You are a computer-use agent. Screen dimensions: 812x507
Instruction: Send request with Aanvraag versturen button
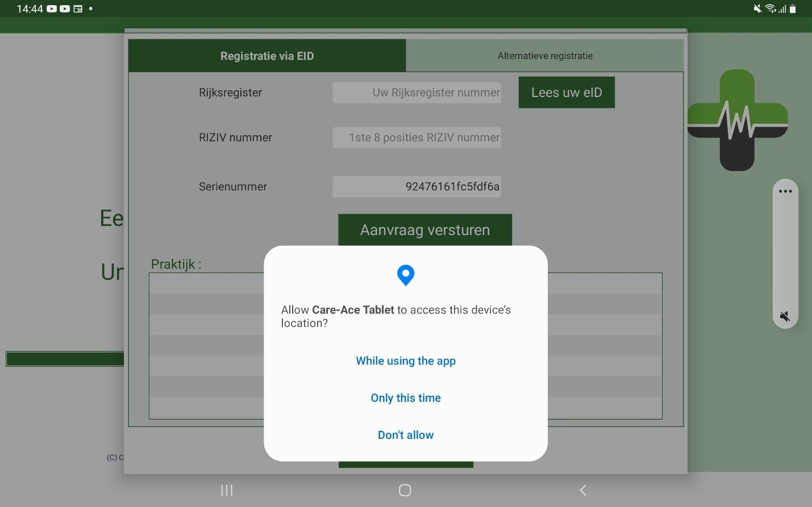tap(425, 230)
